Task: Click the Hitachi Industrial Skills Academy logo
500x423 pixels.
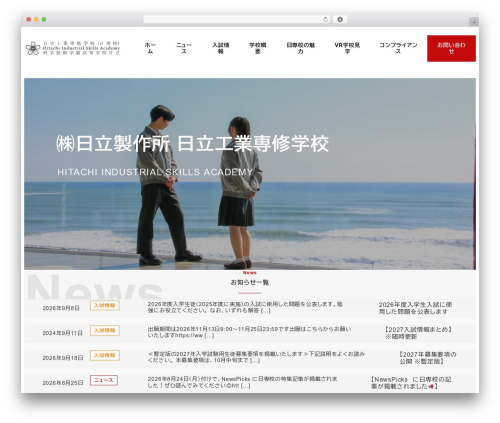Action: pos(73,48)
